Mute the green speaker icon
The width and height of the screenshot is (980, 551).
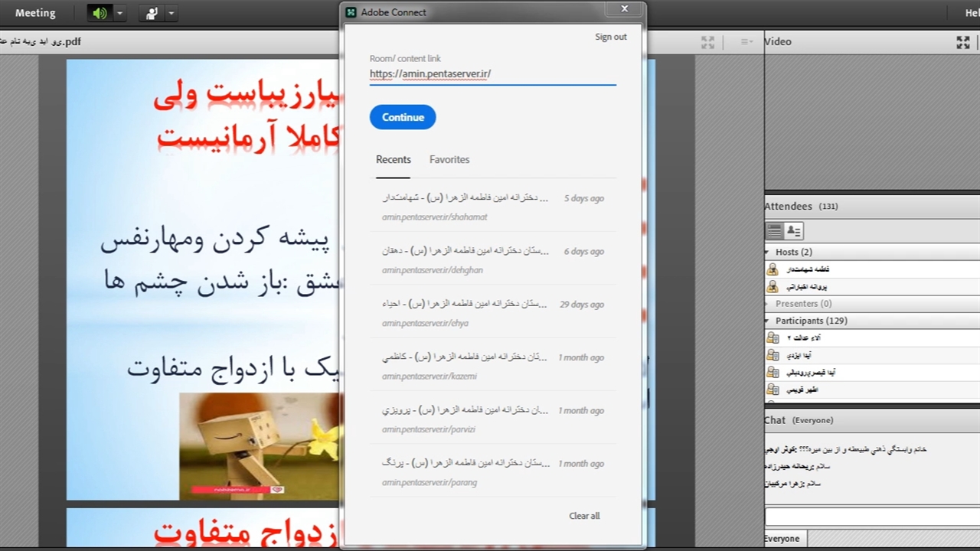click(100, 13)
